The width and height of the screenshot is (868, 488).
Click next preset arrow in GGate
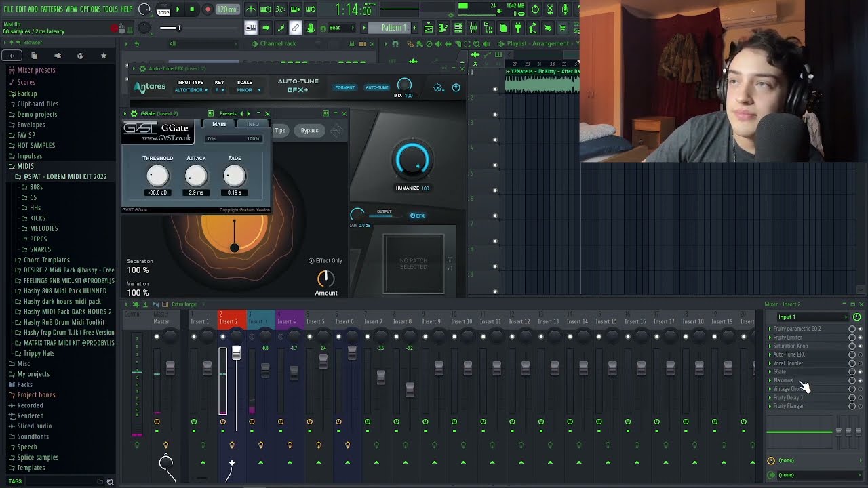point(248,113)
